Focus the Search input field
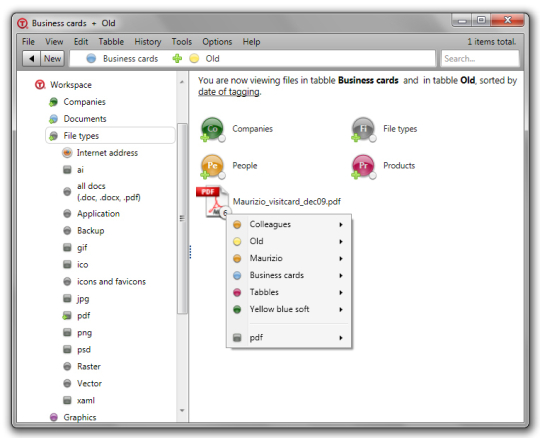The width and height of the screenshot is (540, 438). [x=480, y=59]
